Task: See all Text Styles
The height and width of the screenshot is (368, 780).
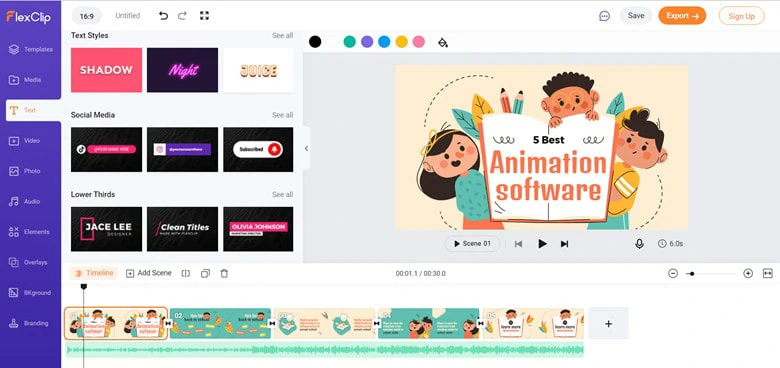Action: tap(282, 35)
